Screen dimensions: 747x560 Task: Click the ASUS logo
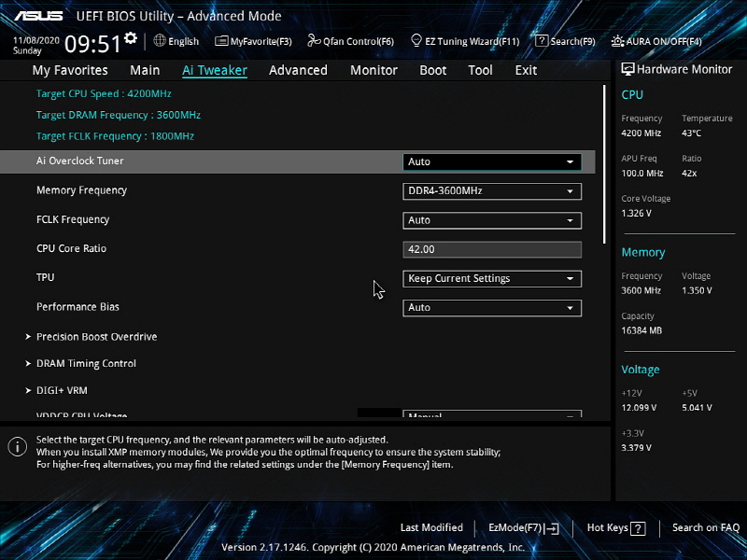coord(38,16)
